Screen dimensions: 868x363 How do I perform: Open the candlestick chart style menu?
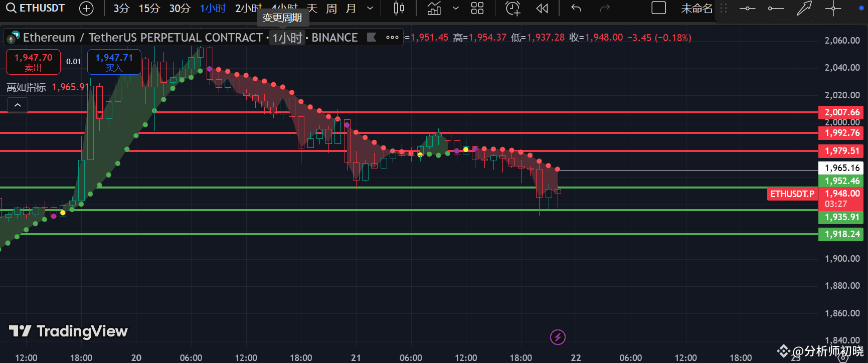(399, 8)
